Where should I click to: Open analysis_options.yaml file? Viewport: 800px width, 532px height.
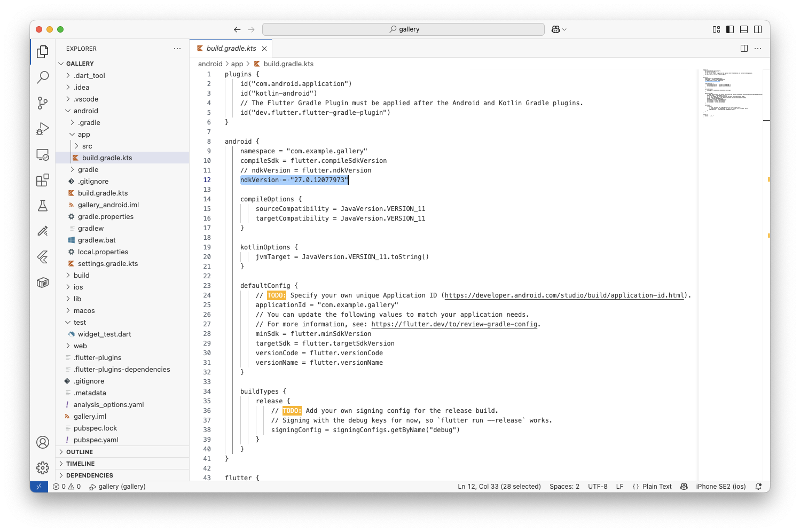[x=122, y=404]
